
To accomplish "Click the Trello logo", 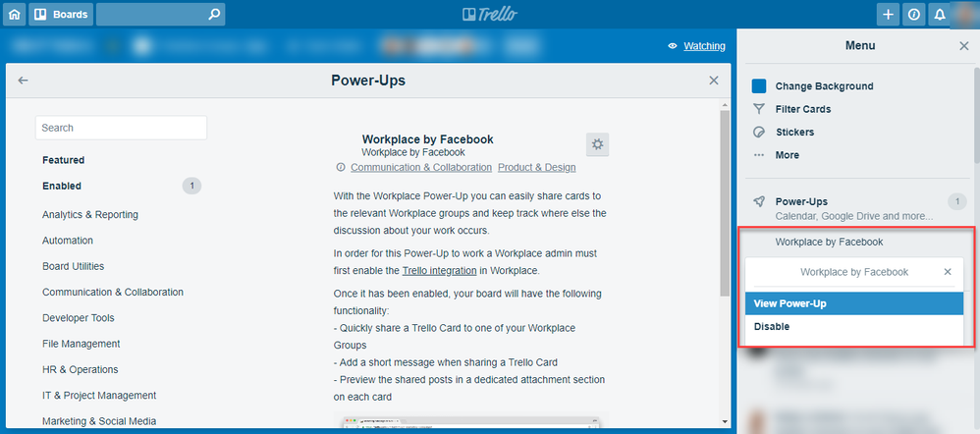I will pos(490,15).
